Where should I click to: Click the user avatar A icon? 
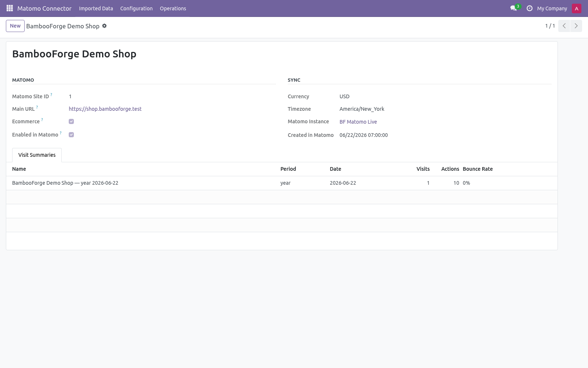[x=576, y=8]
